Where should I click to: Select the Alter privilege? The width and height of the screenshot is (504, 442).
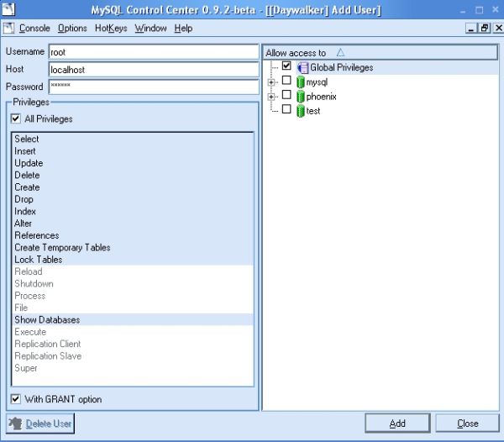tap(133, 224)
